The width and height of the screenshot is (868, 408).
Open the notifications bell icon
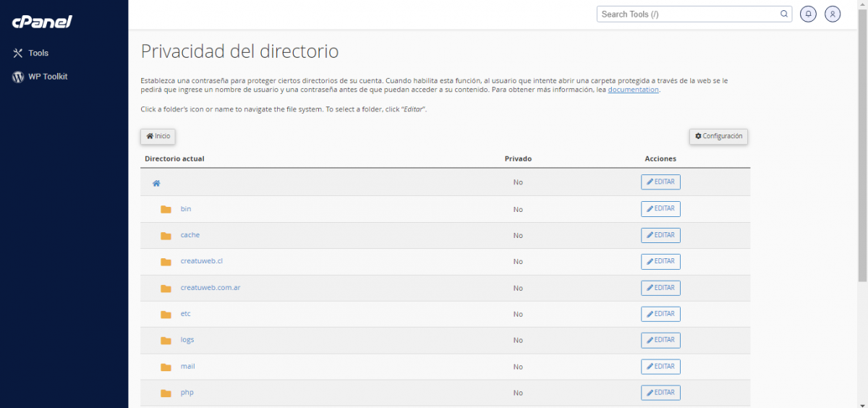[808, 14]
